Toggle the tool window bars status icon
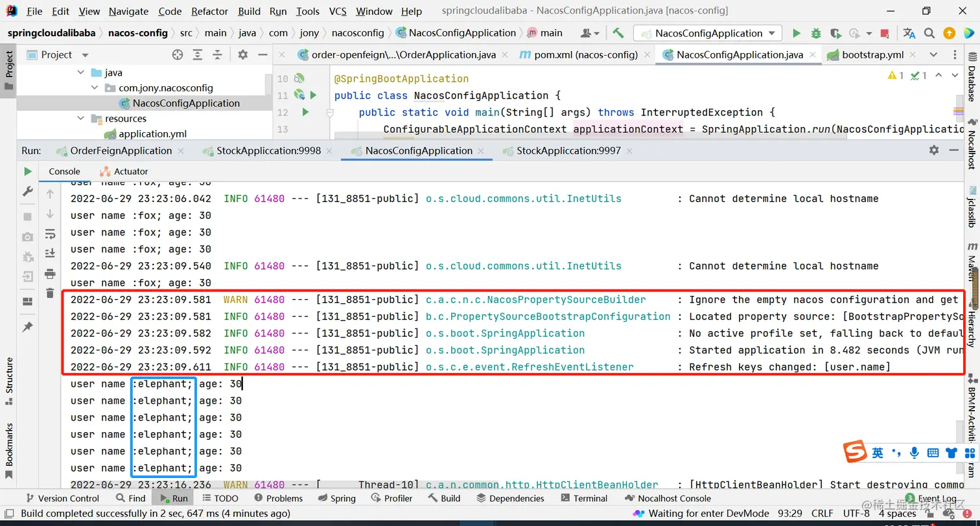 point(9,514)
